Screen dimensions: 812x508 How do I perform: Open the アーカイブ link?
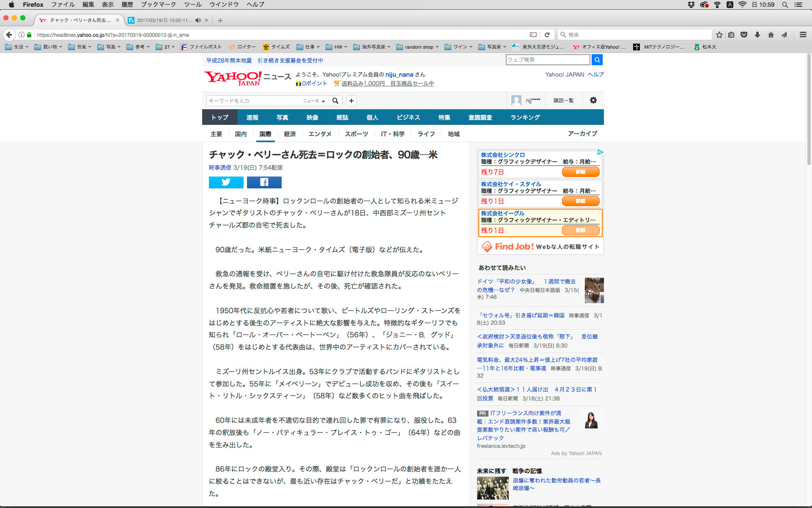click(582, 133)
